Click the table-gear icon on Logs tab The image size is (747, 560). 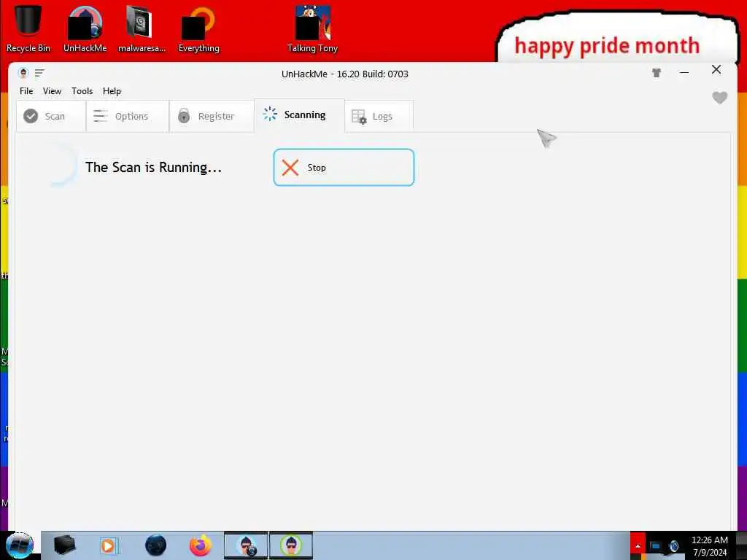pos(359,117)
